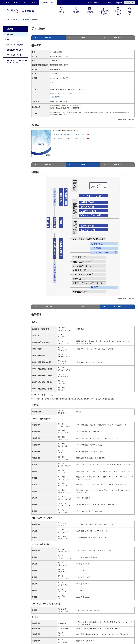The width and height of the screenshot is (138, 644).
Task: Open the 経営方針 compass icon menu
Action: [62, 11]
